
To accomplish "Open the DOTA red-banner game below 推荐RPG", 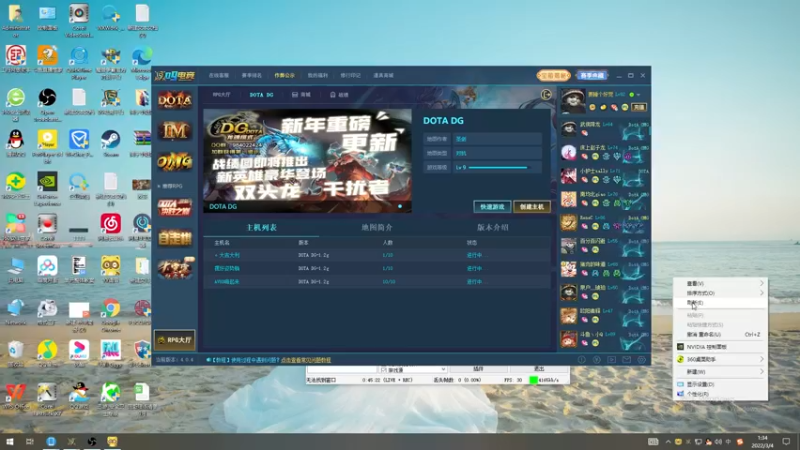I will pos(174,207).
